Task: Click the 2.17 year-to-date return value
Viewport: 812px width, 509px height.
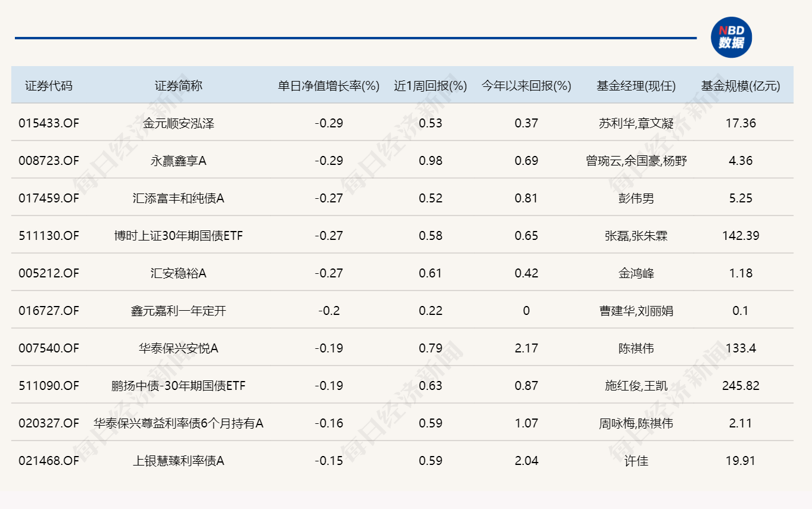Action: click(x=525, y=348)
